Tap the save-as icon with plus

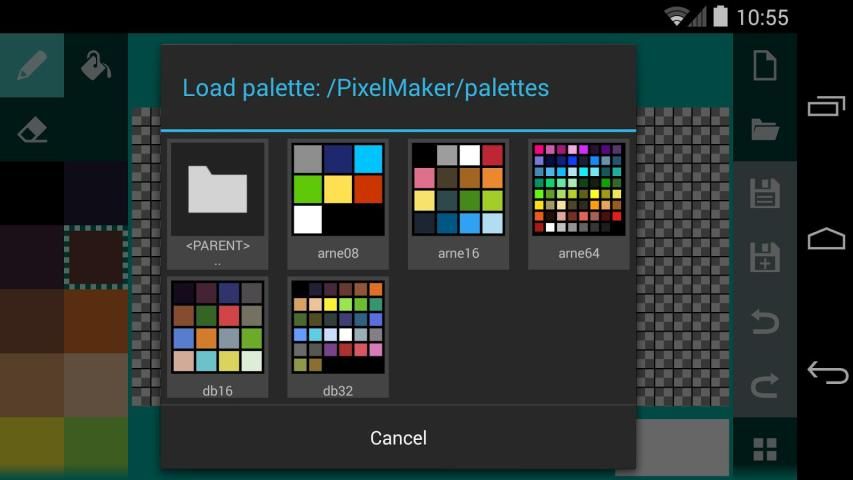(765, 258)
